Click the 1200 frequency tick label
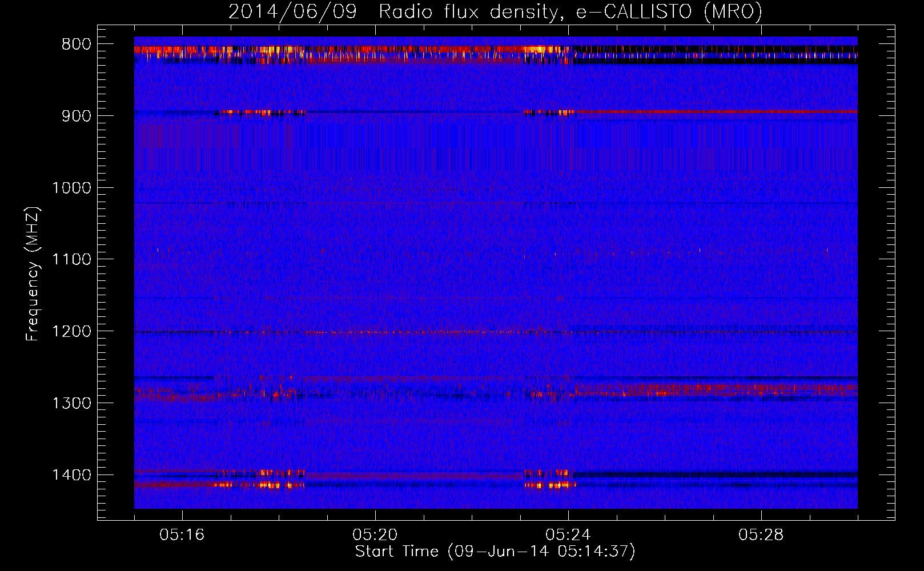 tap(71, 332)
